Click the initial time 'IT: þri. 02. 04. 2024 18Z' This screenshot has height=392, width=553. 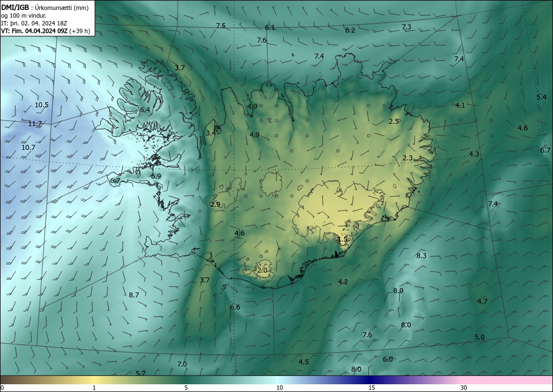click(34, 23)
